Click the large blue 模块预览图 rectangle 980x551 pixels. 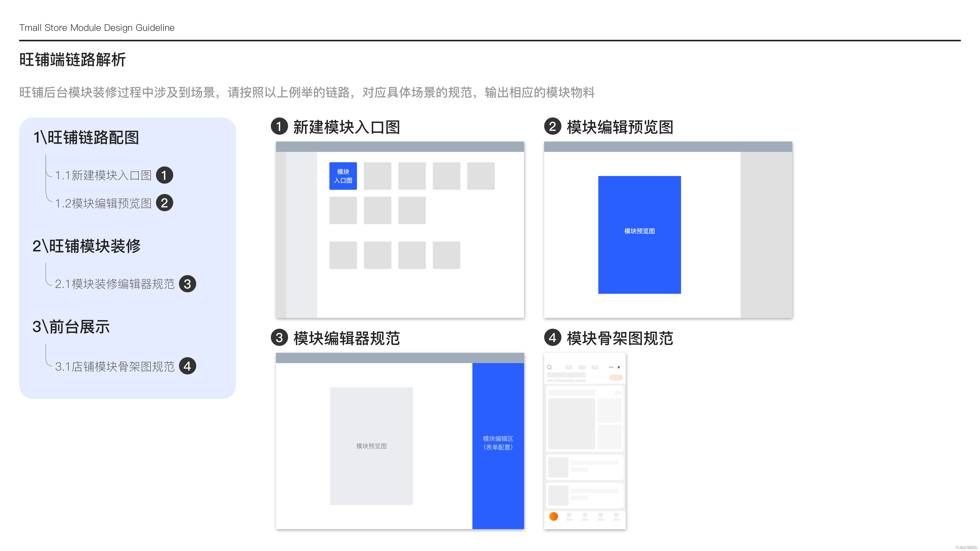[x=639, y=234]
